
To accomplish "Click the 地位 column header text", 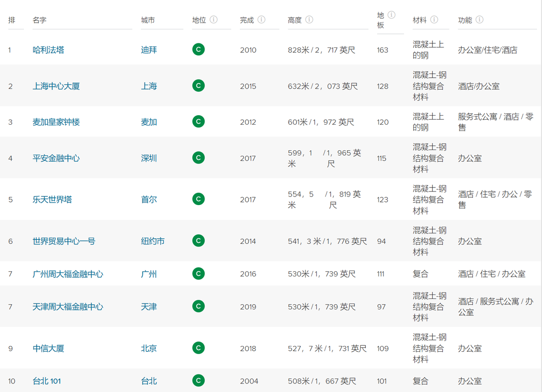I will point(199,20).
